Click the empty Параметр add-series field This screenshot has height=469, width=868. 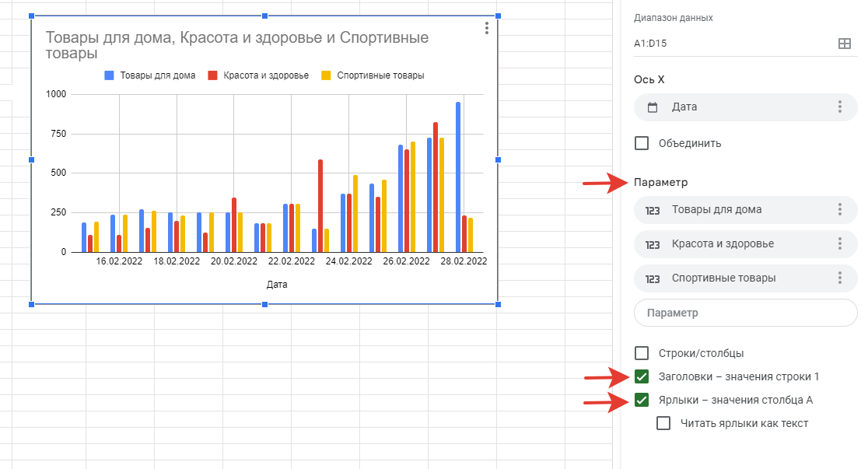tap(746, 313)
